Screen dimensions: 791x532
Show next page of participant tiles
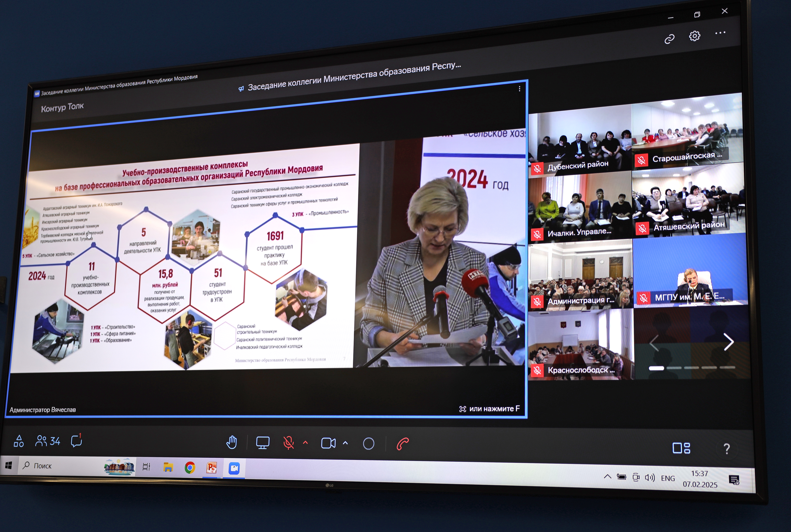(x=728, y=342)
